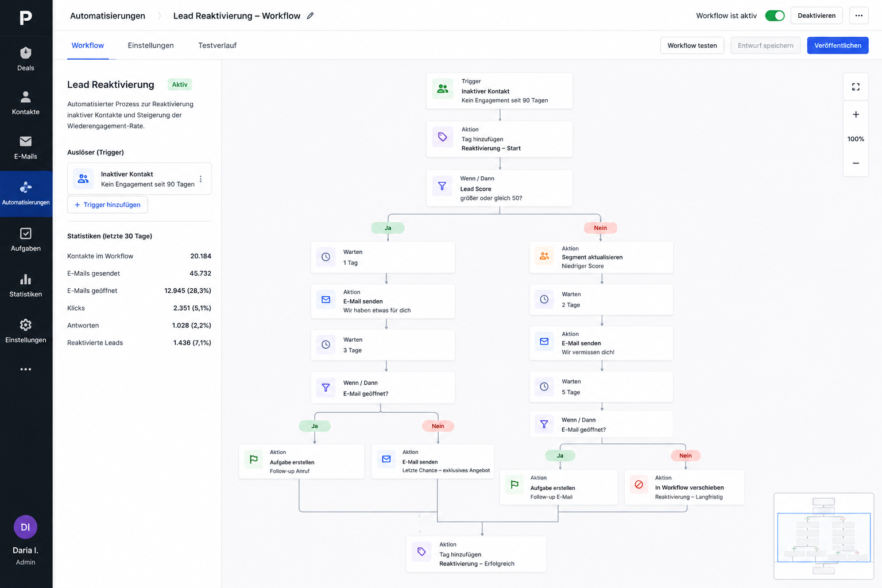
Task: Select the Inaktiver Kontakt trigger card
Action: (x=140, y=179)
